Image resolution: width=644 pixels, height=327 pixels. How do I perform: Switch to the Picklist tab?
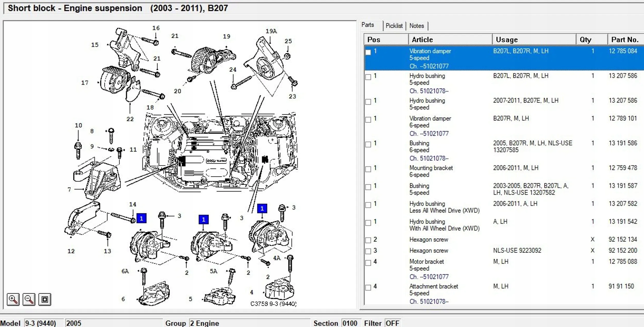(x=394, y=26)
